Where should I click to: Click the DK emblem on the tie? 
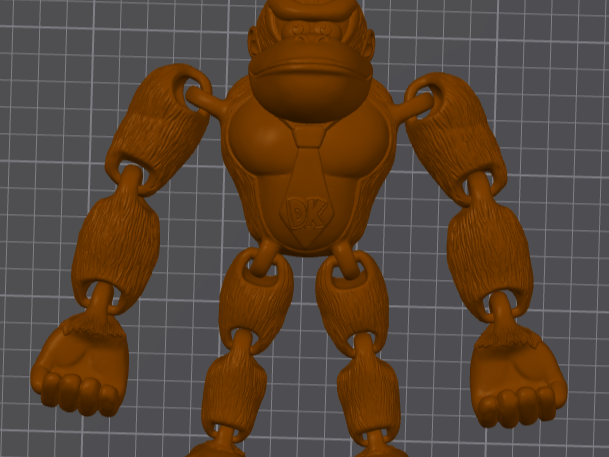[306, 214]
